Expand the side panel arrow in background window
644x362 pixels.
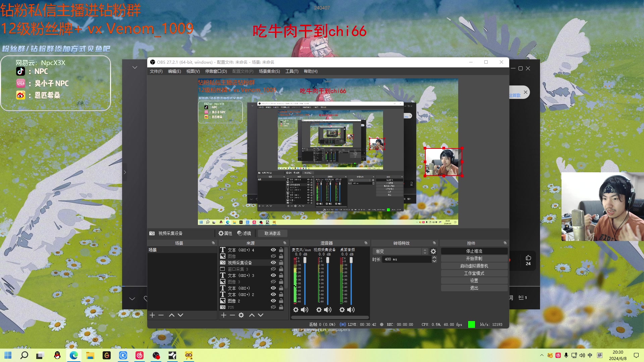click(125, 172)
